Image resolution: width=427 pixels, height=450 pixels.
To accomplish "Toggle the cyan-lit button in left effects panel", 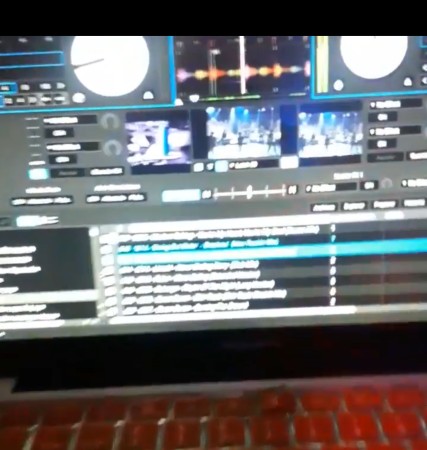I will [38, 173].
